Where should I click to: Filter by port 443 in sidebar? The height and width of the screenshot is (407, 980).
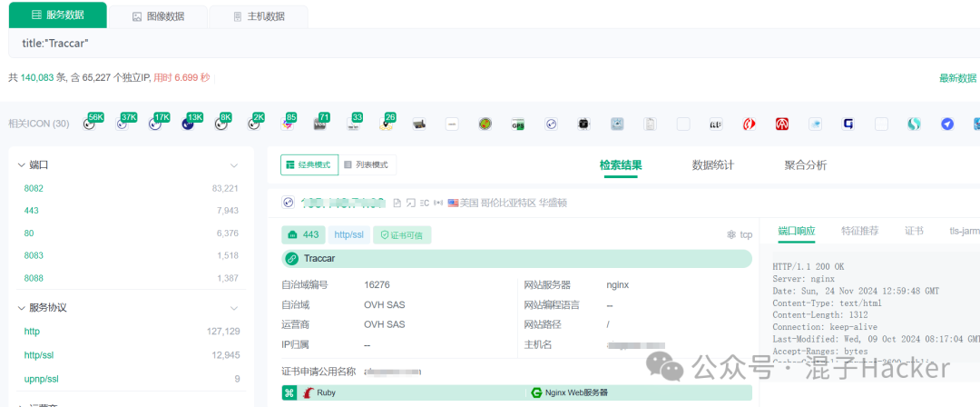pyautogui.click(x=31, y=211)
